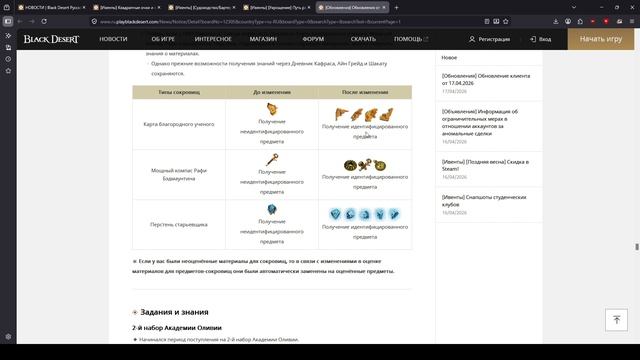Open news 'Обновление клиента от 17.04.2026'
The width and height of the screenshot is (640, 360).
pyautogui.click(x=486, y=80)
